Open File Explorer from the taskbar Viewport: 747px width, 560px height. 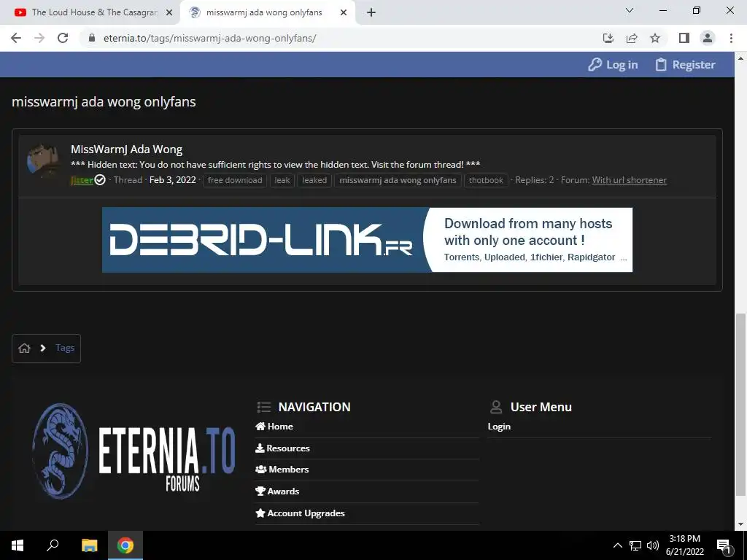point(89,545)
